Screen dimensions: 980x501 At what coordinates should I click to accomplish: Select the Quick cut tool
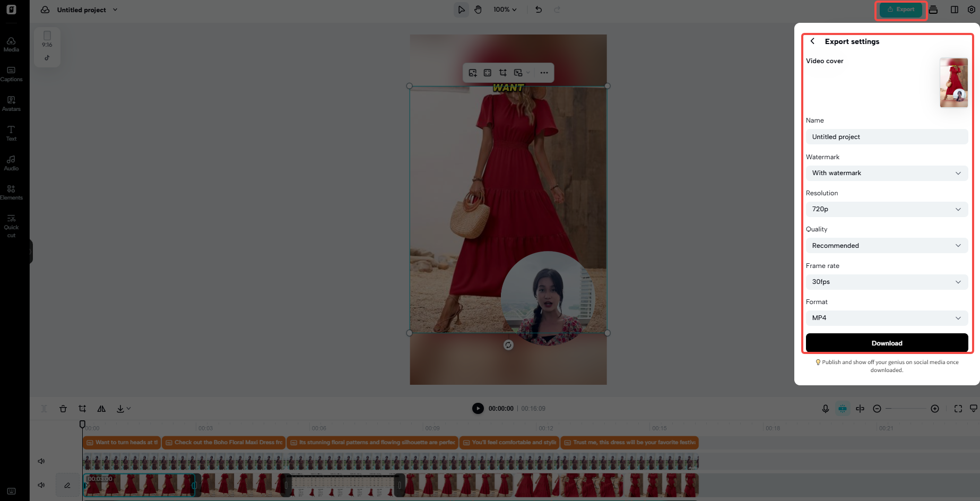[11, 225]
